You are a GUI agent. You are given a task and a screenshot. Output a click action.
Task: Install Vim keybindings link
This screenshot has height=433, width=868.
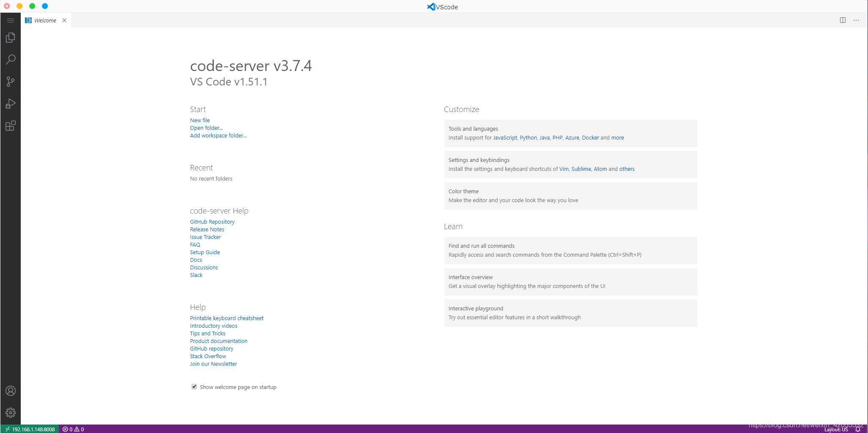[564, 169]
